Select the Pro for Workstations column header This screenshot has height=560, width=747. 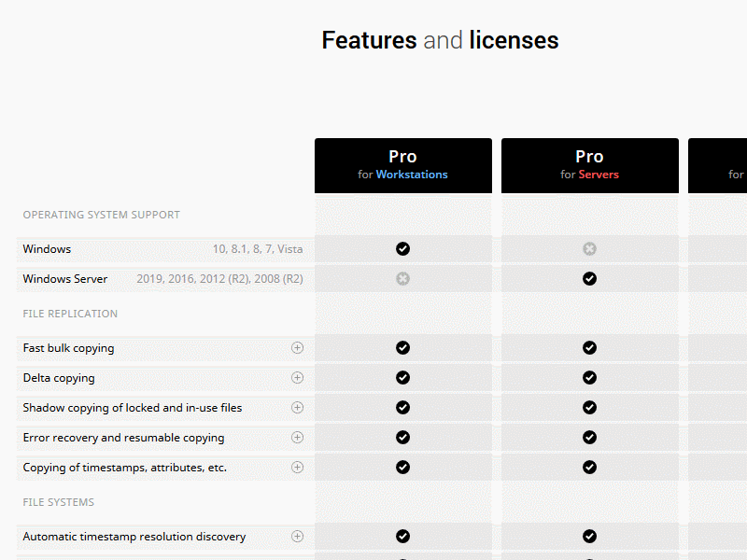[x=402, y=165]
